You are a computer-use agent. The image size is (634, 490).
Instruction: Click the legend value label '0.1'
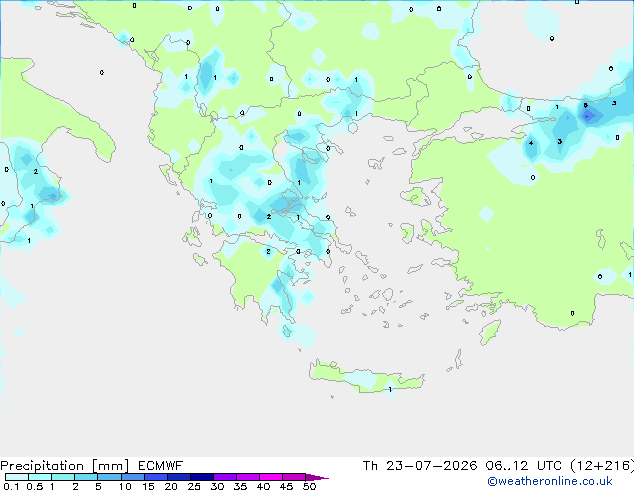[11, 486]
